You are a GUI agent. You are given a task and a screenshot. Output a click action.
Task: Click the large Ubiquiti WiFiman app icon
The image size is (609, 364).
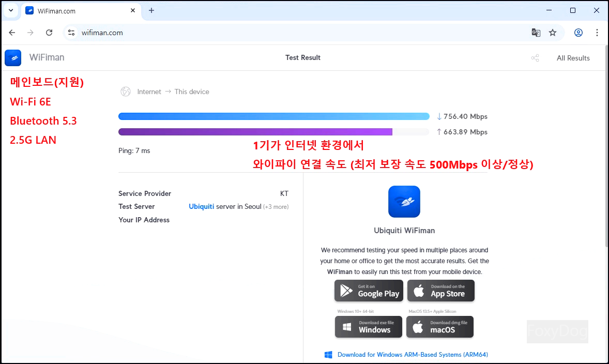(x=404, y=202)
